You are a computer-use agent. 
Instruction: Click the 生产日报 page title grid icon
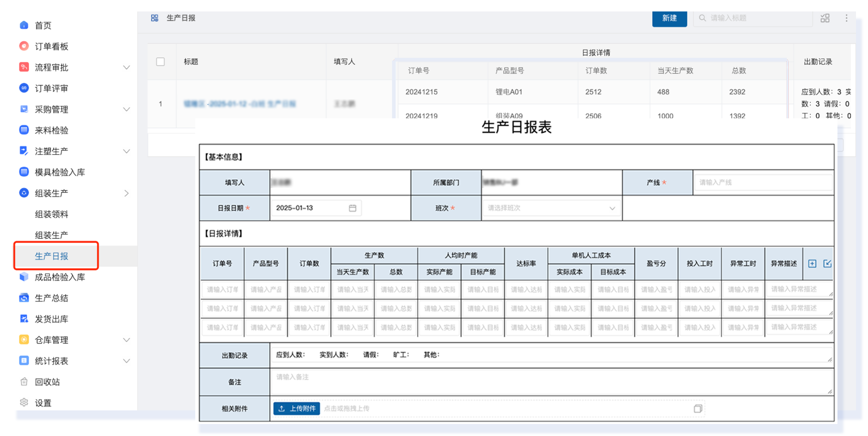(x=155, y=18)
